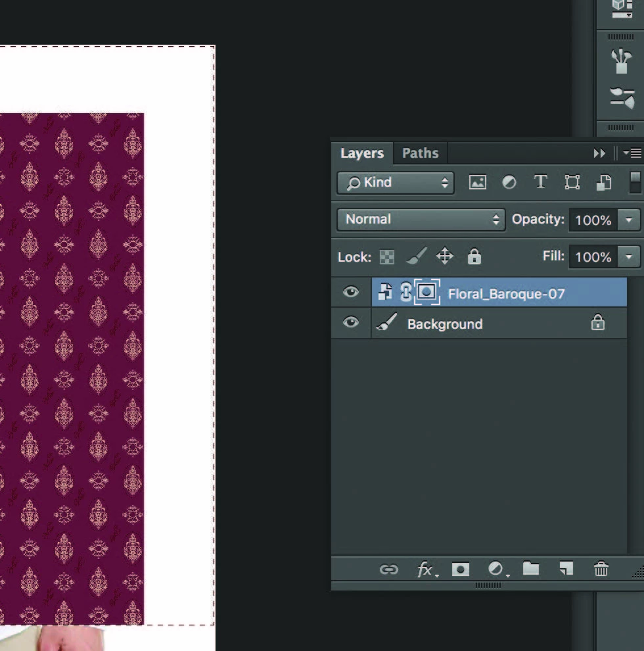
Task: Add a layer mask
Action: (460, 569)
